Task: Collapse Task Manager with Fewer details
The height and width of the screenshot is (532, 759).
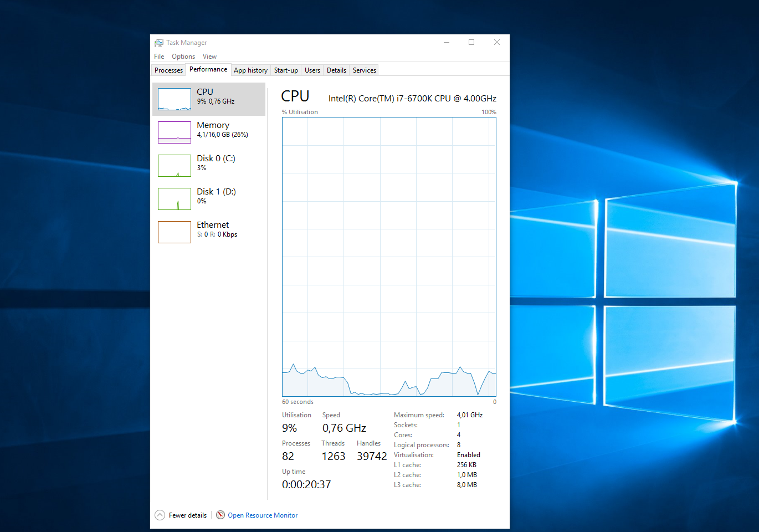Action: click(186, 515)
